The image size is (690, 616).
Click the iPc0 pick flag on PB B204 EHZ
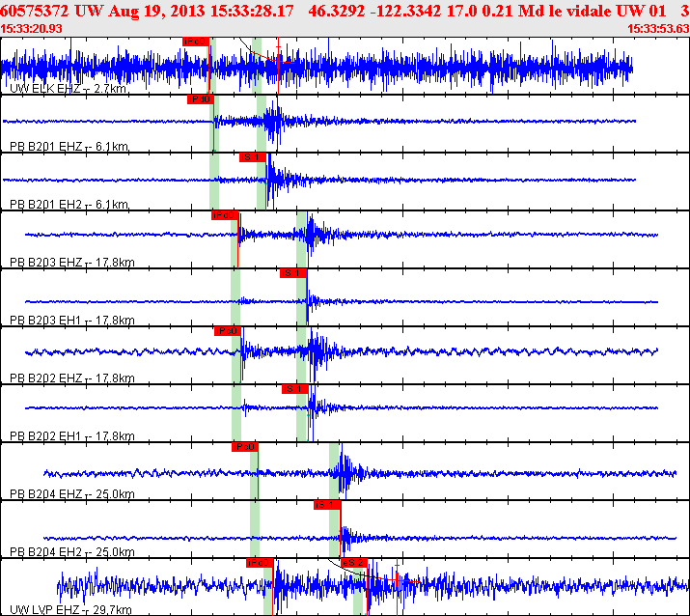245,447
